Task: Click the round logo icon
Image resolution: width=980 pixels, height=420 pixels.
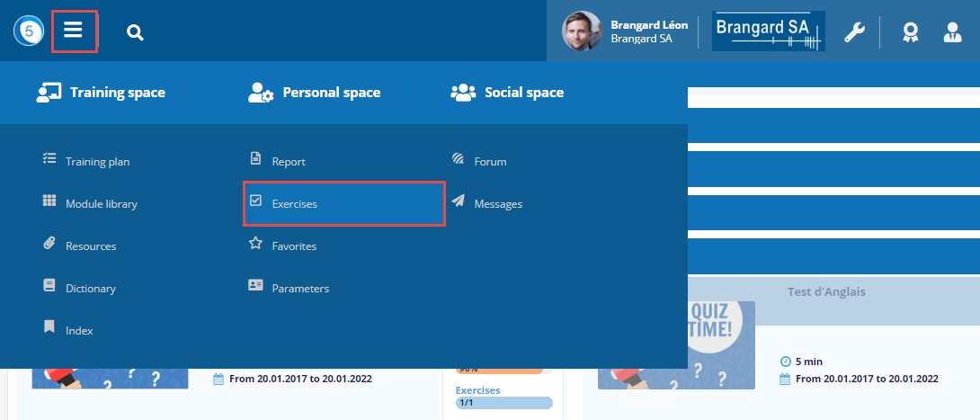Action: tap(28, 31)
